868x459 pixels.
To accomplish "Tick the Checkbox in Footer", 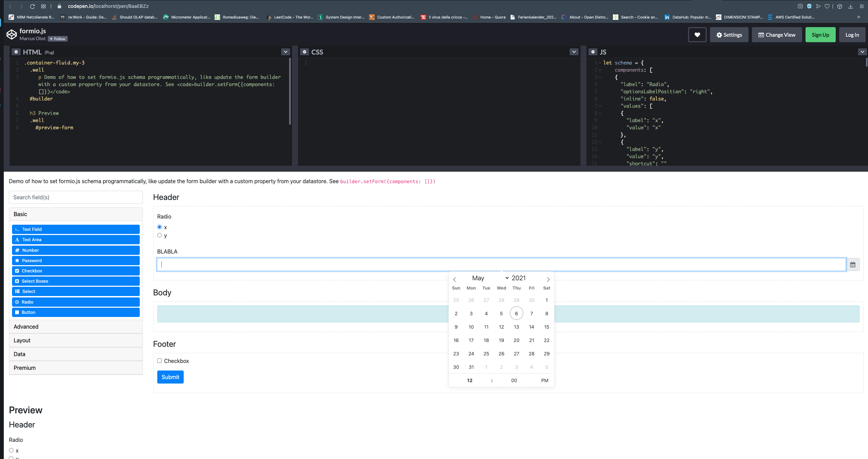I will pos(159,361).
